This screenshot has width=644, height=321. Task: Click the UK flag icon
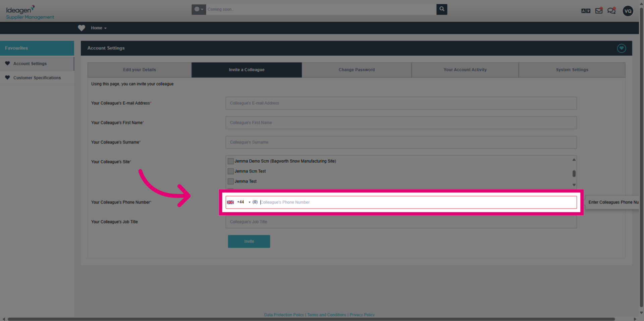coord(230,202)
